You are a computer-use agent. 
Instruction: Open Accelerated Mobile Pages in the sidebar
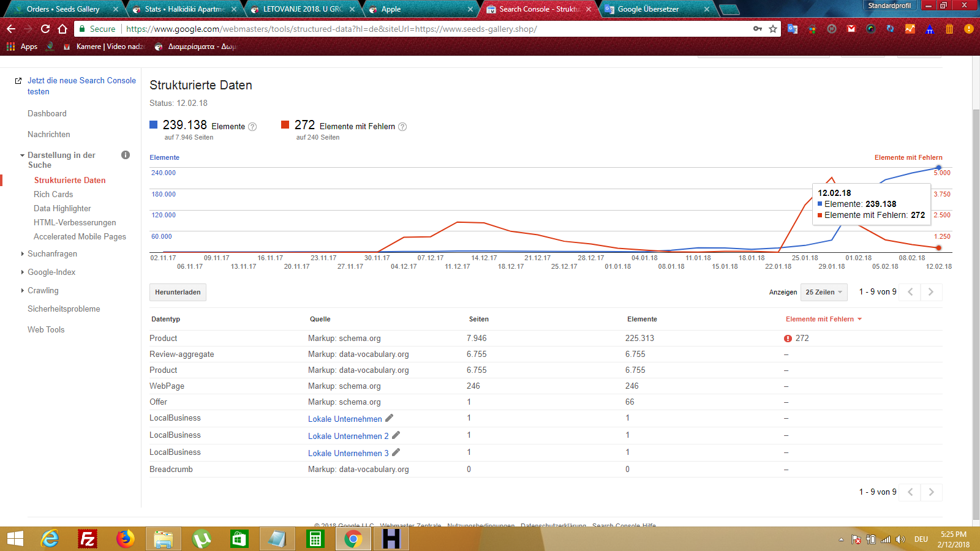(80, 236)
